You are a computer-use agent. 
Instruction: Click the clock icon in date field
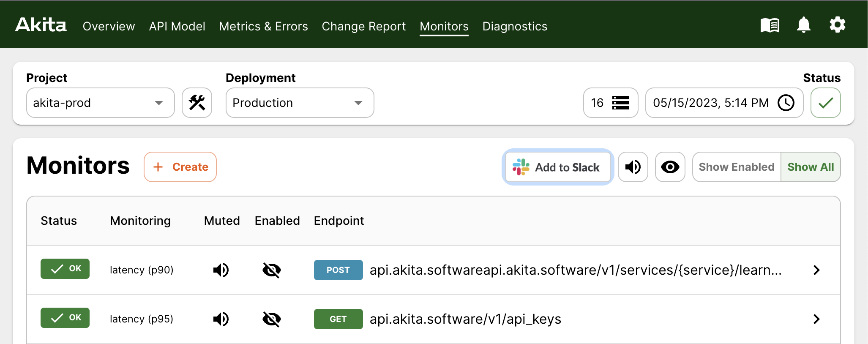(786, 103)
